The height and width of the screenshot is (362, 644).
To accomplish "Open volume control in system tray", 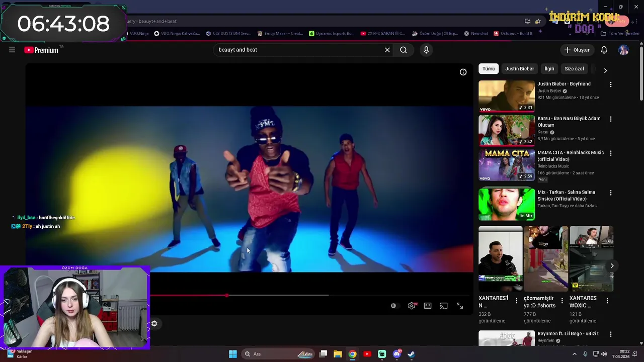I will [x=604, y=354].
